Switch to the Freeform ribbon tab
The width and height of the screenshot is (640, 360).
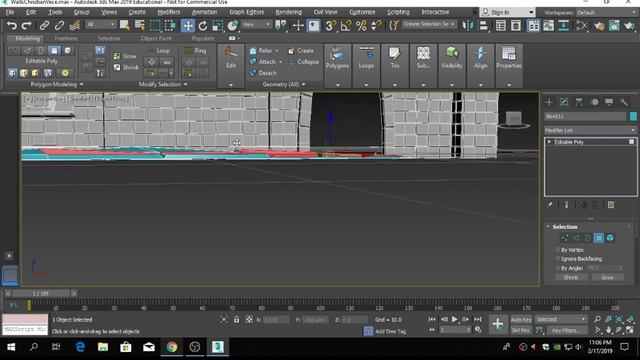point(66,38)
